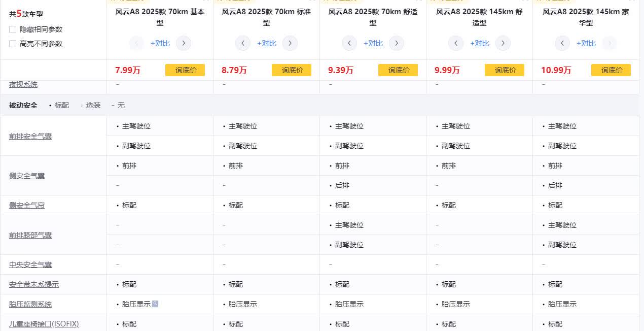The image size is (644, 331).
Task: Click the 风云A8 2025款 70km 舒适型 title
Action: [373, 17]
